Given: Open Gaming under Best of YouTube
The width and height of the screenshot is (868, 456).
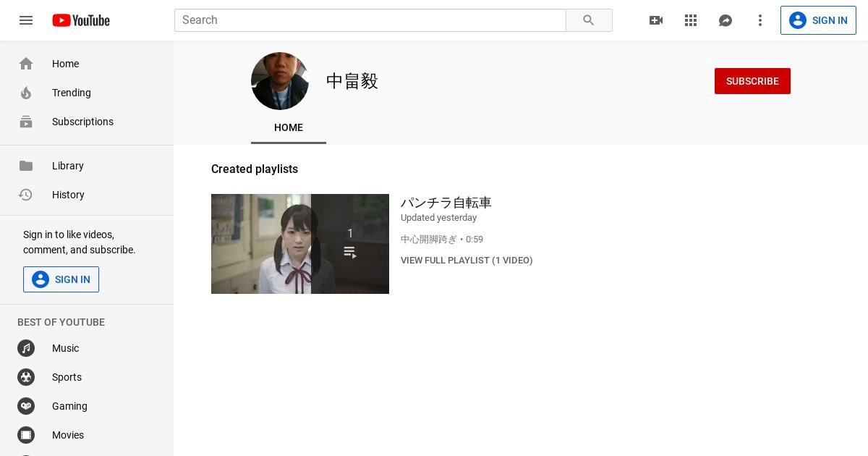Looking at the screenshot, I should (x=87, y=406).
